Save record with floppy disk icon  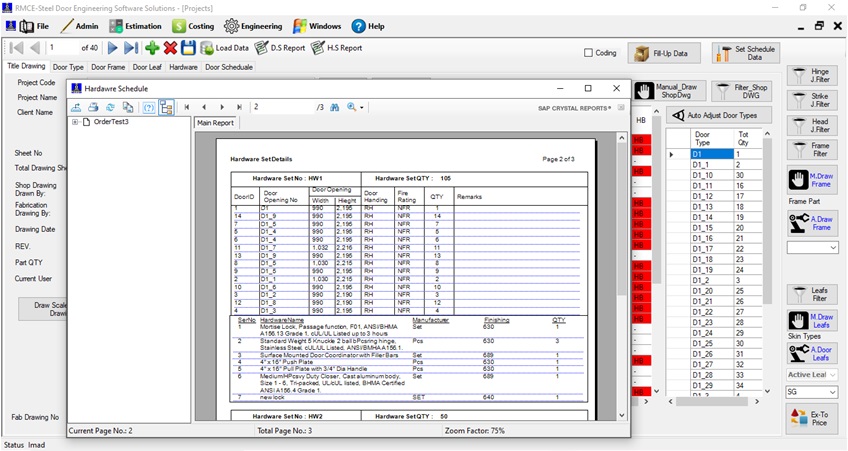pos(188,48)
